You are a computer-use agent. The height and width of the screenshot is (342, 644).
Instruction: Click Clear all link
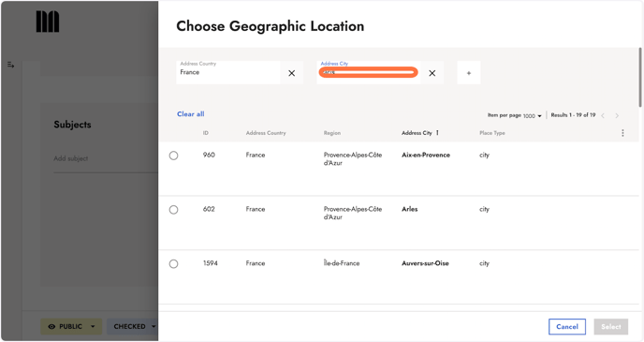point(191,114)
